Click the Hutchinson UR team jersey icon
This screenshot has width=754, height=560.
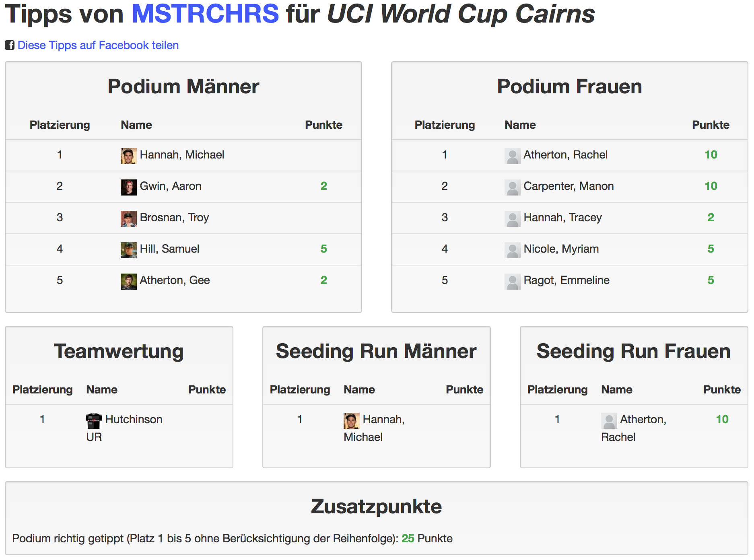tap(94, 421)
